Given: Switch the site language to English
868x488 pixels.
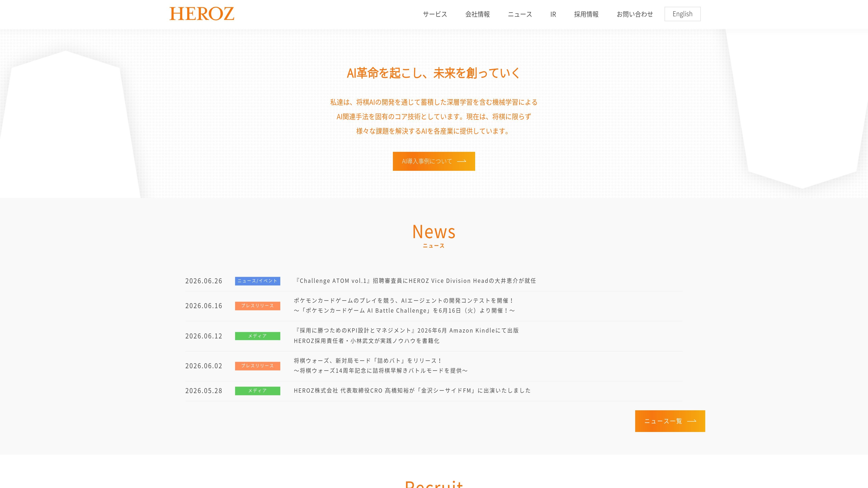Looking at the screenshot, I should pos(682,14).
